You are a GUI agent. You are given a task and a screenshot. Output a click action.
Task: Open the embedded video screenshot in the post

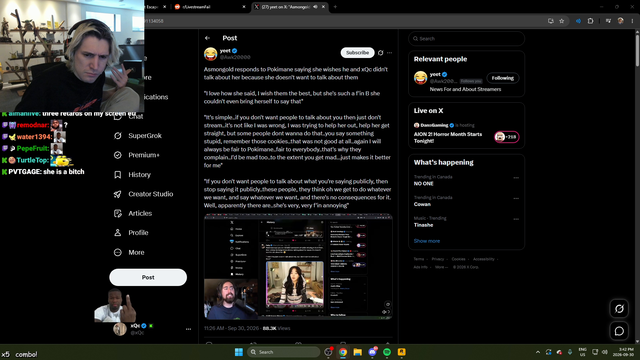(298, 266)
